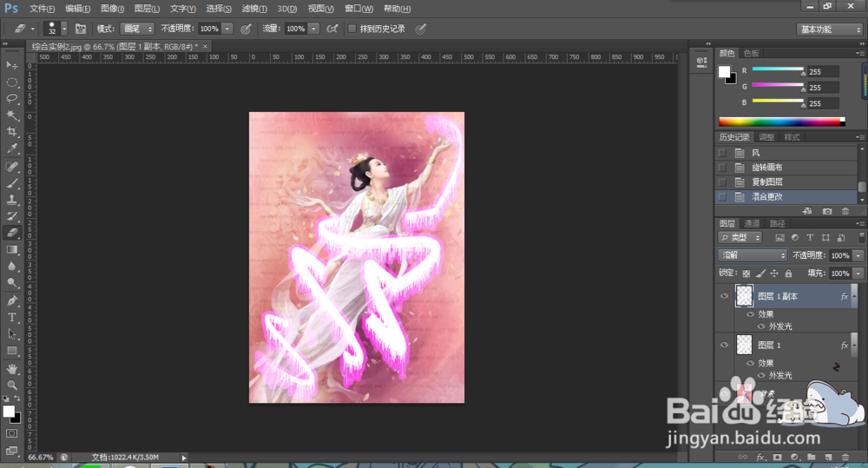Select the Move tool
Viewport: 868px width, 468px height.
(11, 65)
